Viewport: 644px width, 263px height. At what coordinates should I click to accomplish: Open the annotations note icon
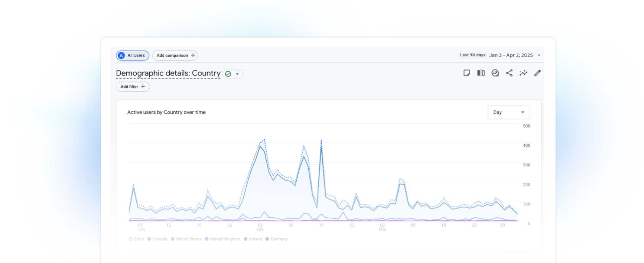pyautogui.click(x=467, y=73)
